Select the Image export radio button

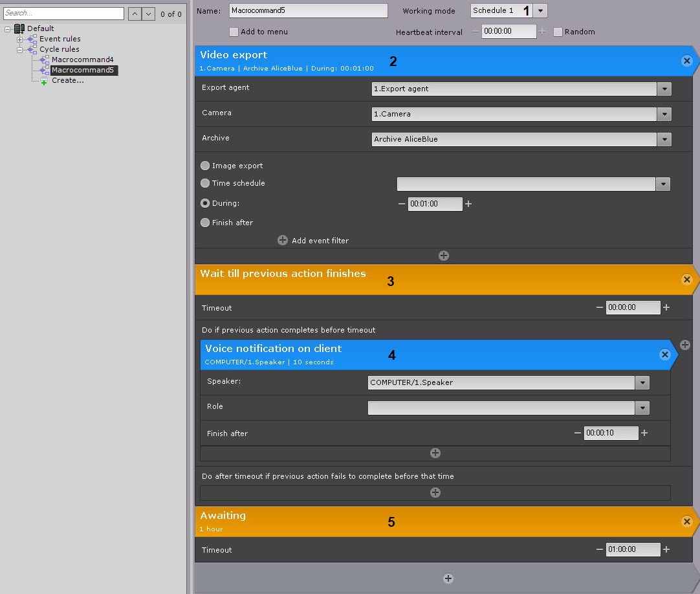point(205,166)
